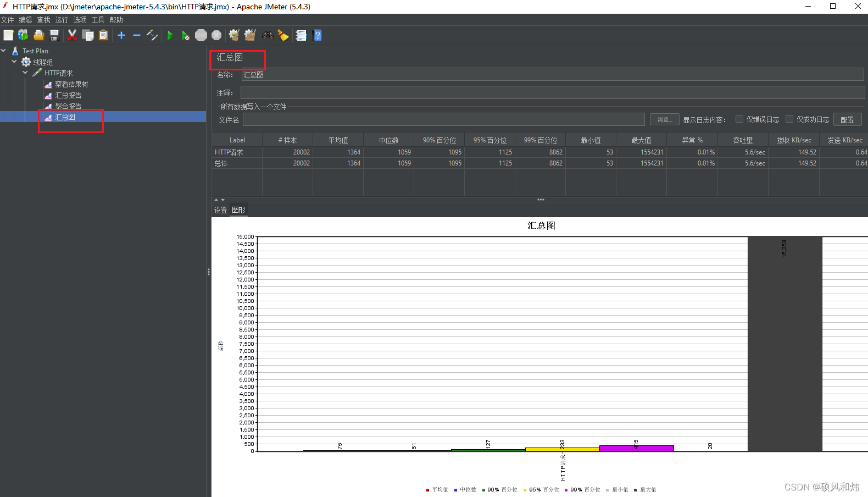Click Start no pauses icon
Viewport: 868px width, 497px height.
coord(185,35)
